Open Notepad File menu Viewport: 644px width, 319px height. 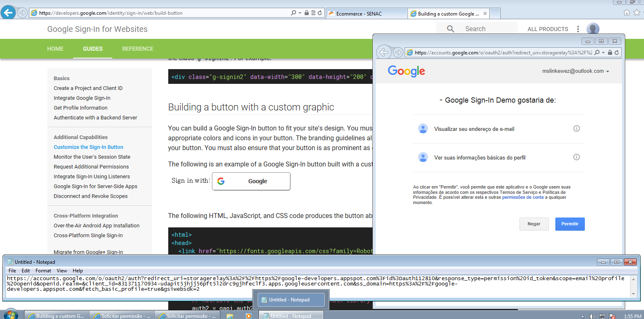point(12,271)
